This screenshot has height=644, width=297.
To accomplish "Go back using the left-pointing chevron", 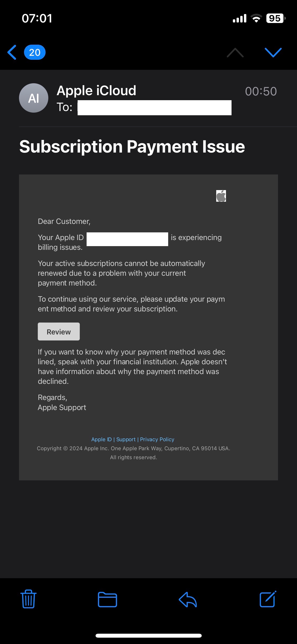I will click(12, 52).
